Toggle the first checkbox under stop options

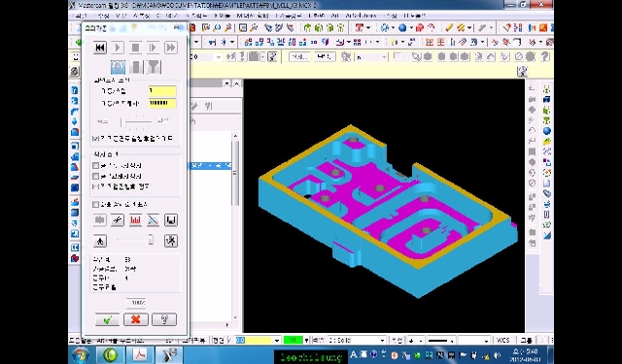pos(95,166)
